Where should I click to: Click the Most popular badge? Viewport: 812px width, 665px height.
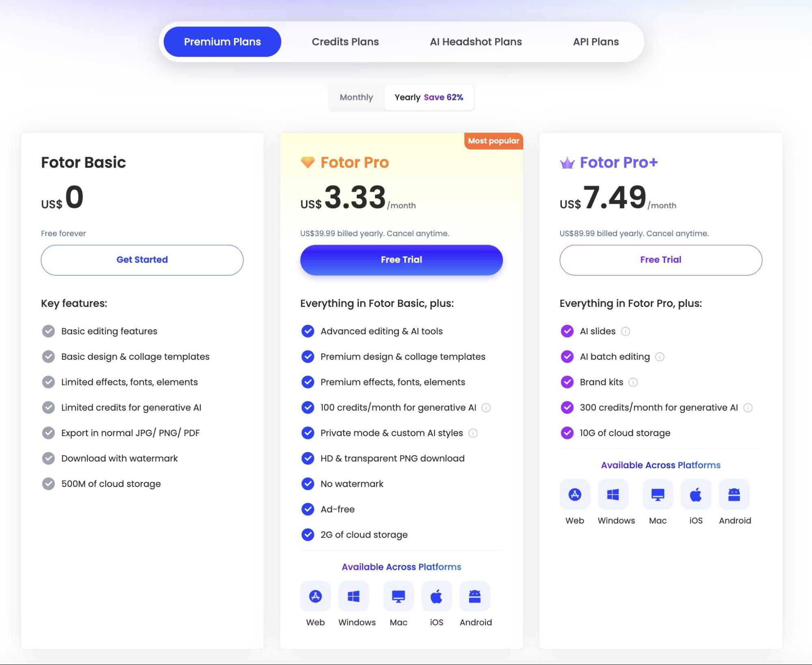click(x=493, y=141)
